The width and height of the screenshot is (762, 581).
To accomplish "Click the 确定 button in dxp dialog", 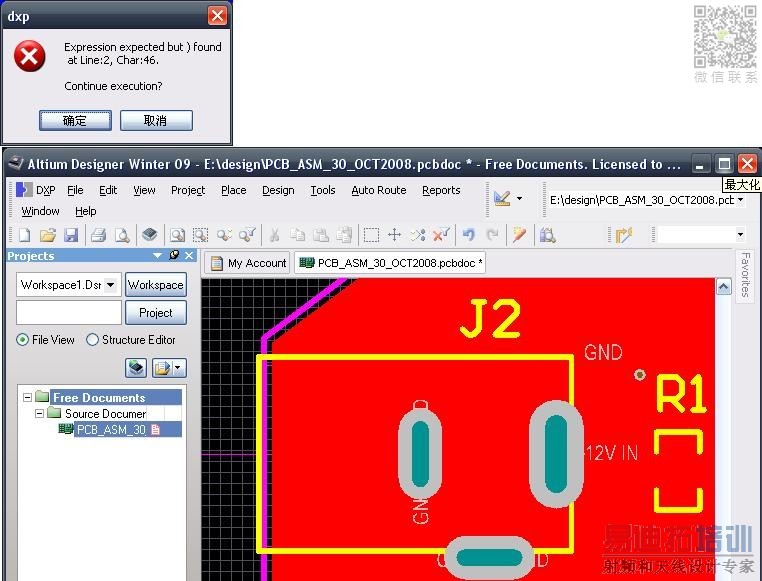I will pos(75,120).
